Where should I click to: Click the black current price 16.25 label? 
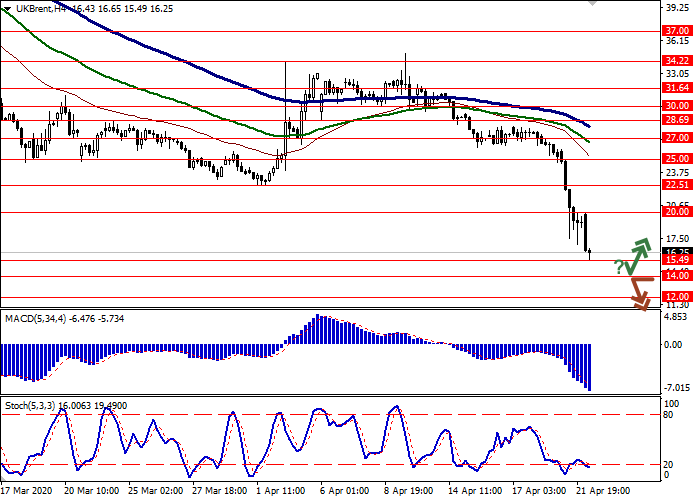click(x=676, y=252)
